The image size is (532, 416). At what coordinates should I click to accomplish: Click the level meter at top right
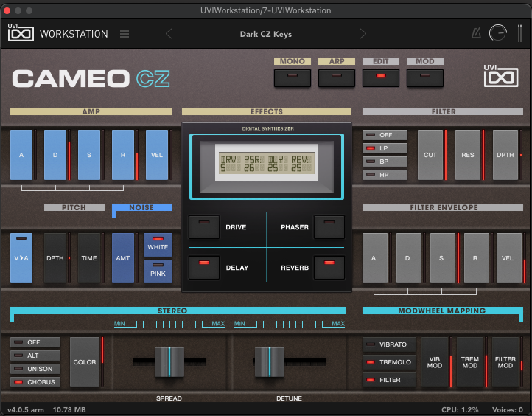[x=519, y=33]
